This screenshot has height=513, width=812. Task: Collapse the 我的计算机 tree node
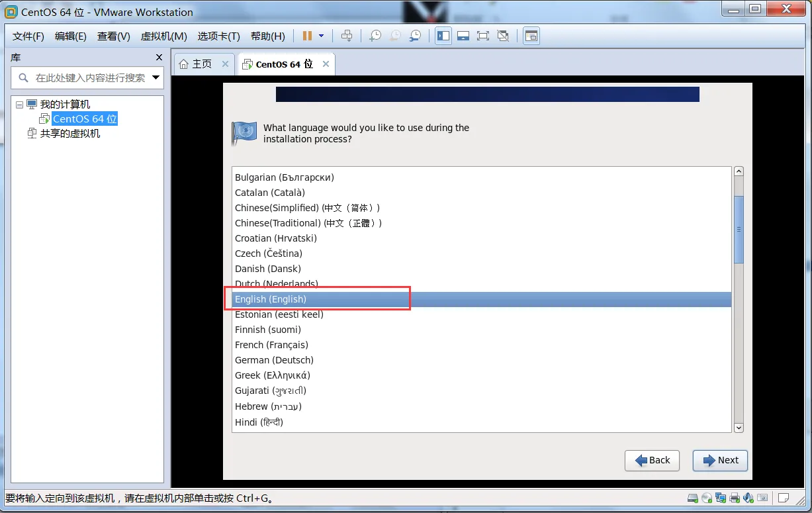20,105
